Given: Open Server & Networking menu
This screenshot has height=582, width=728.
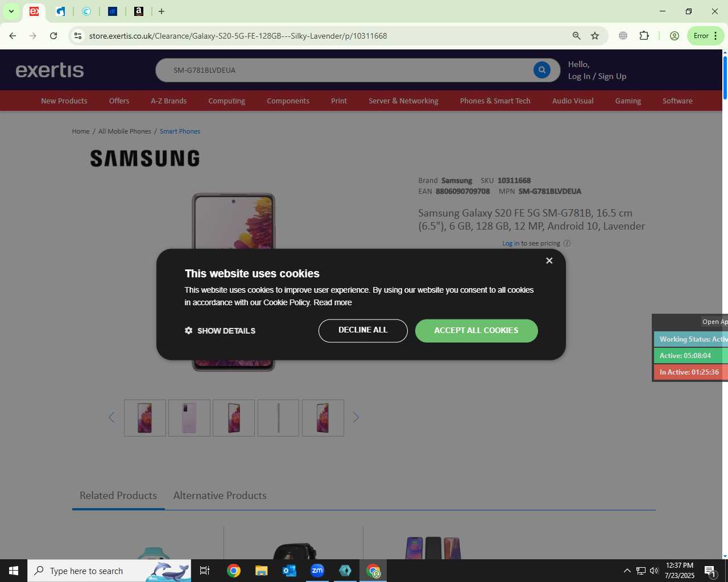Looking at the screenshot, I should tap(403, 101).
